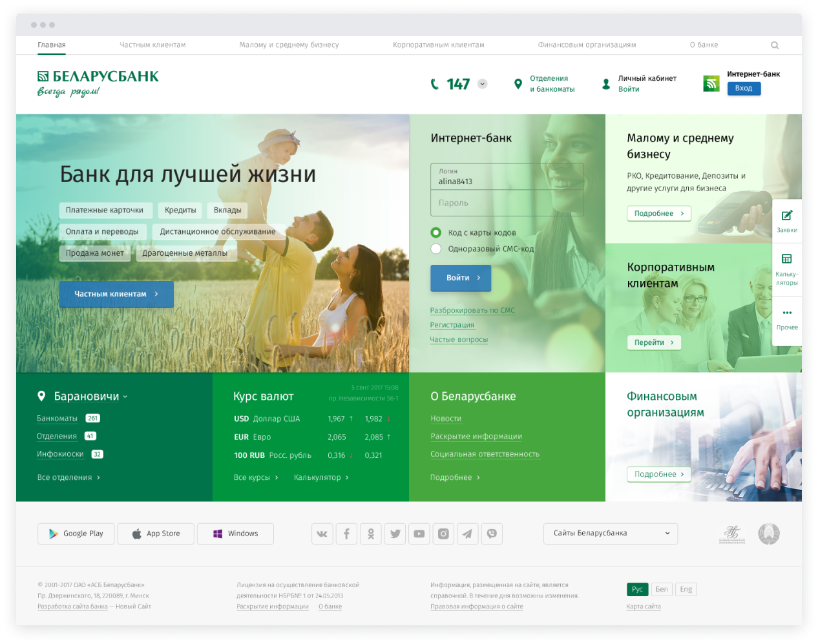The width and height of the screenshot is (818, 644).
Task: Click the Драгоценные металлы tag
Action: coord(185,253)
